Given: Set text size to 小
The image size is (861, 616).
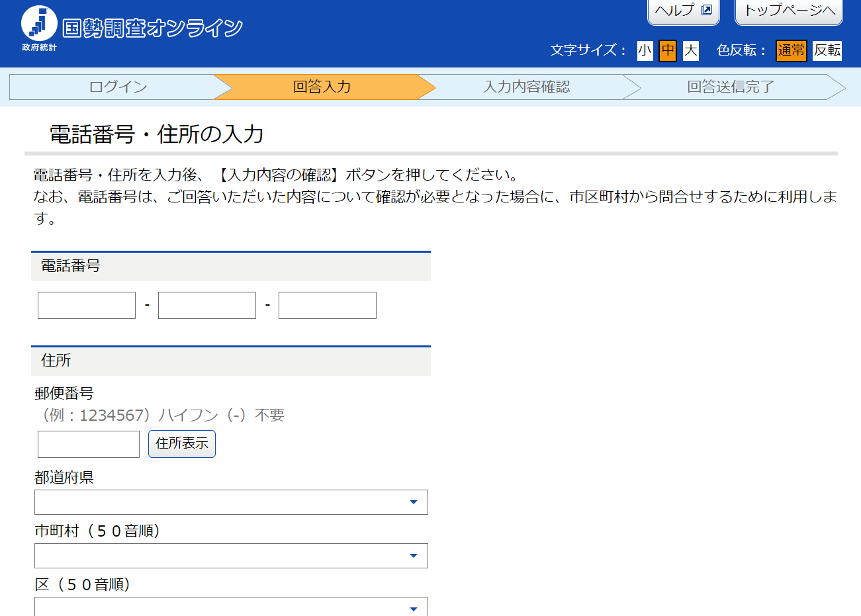Looking at the screenshot, I should [x=645, y=50].
